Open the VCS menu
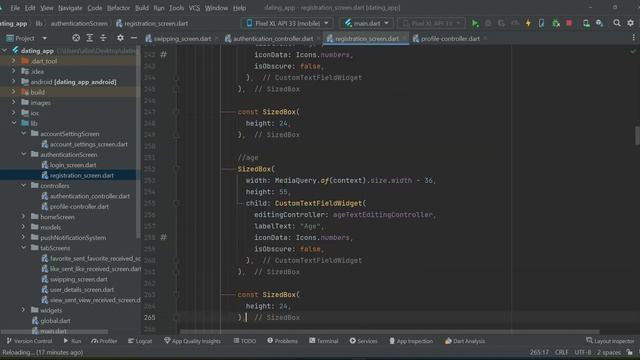Viewport: 640px width, 360px height. coord(194,8)
